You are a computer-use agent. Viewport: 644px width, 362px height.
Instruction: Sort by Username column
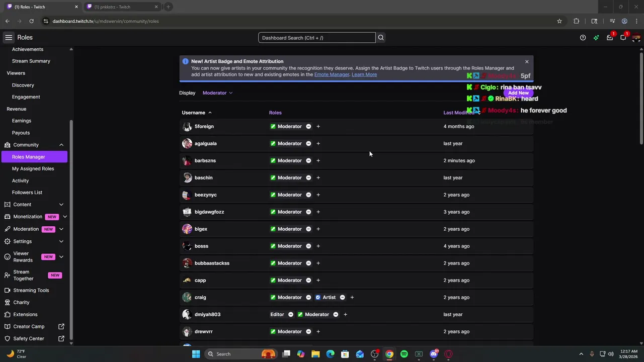(197, 113)
